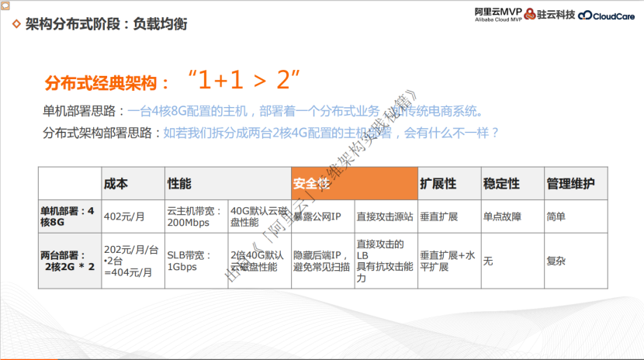
Task: Select the heading 分布式经典架构：
Action: point(107,83)
